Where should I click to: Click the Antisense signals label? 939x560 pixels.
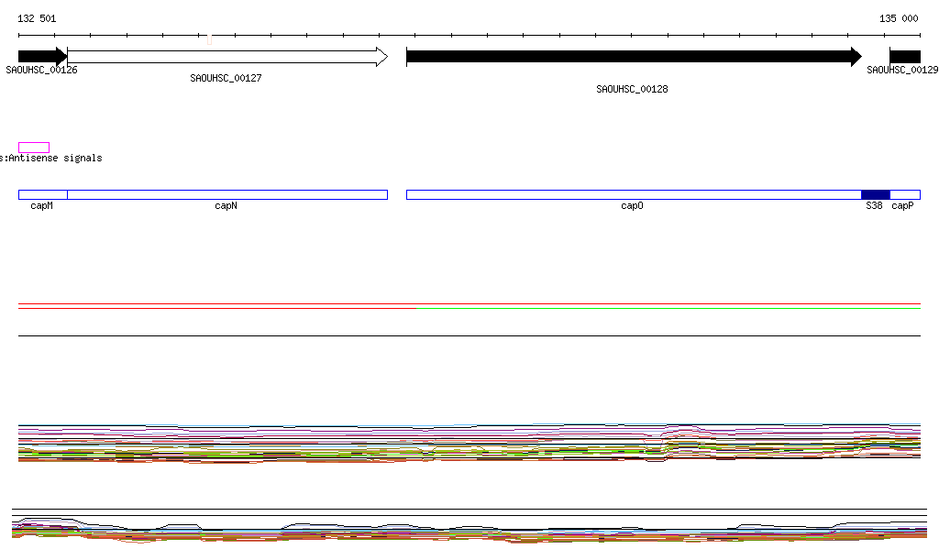click(x=53, y=159)
